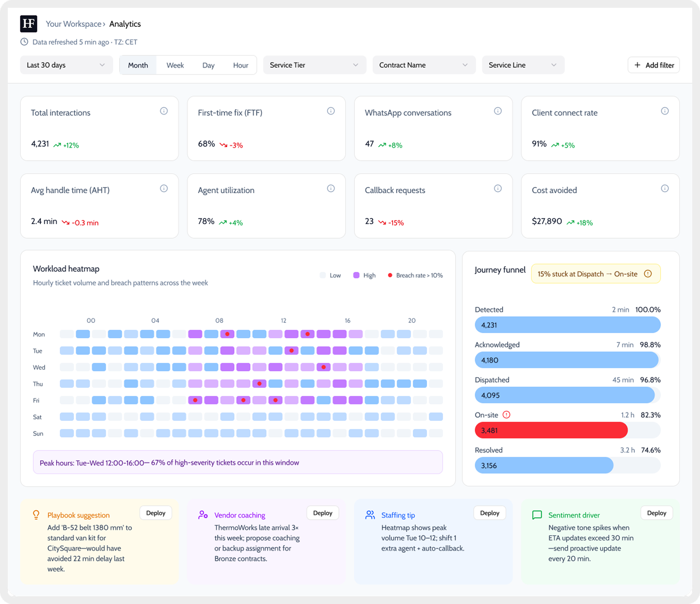This screenshot has width=700, height=604.
Task: Open the Service Line filter dropdown
Action: (523, 65)
